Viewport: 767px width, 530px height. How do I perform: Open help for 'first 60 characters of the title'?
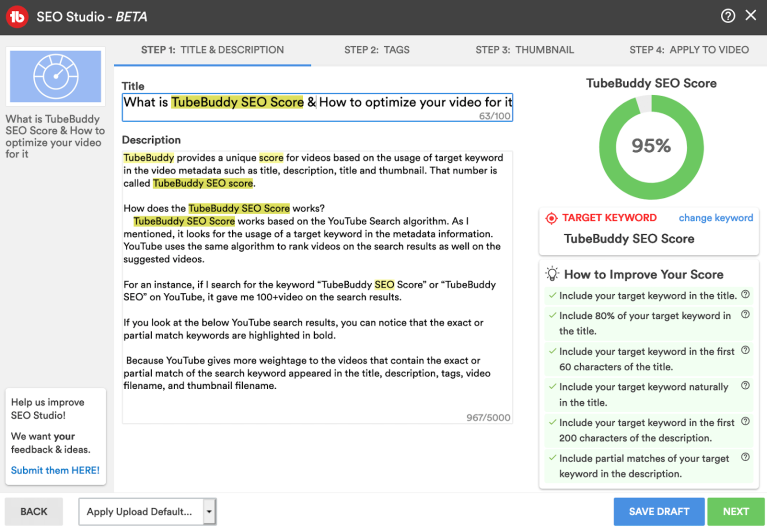coord(745,350)
